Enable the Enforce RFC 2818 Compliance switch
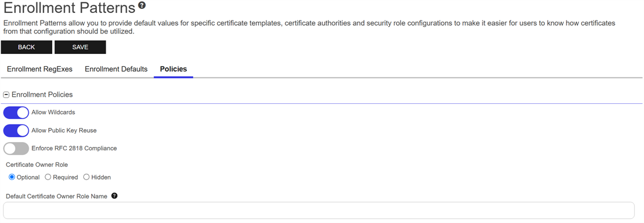This screenshot has width=644, height=223. tap(16, 148)
